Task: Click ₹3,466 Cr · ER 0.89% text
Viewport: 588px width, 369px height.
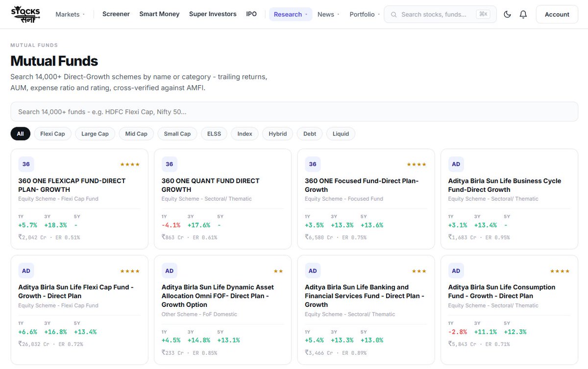Action: pyautogui.click(x=336, y=353)
